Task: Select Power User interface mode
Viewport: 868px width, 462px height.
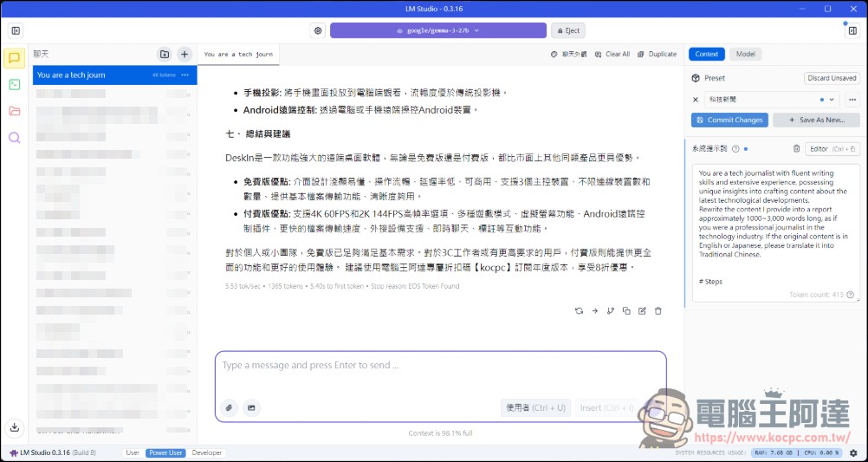Action: click(x=166, y=452)
